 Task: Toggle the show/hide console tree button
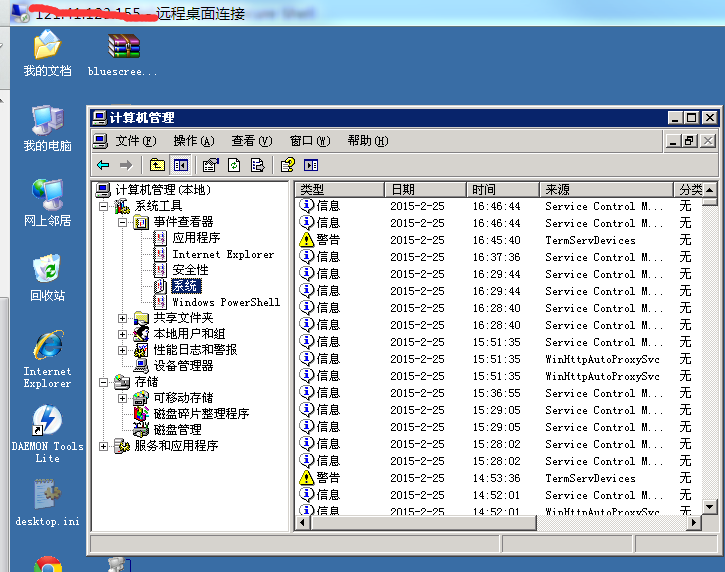pyautogui.click(x=181, y=165)
